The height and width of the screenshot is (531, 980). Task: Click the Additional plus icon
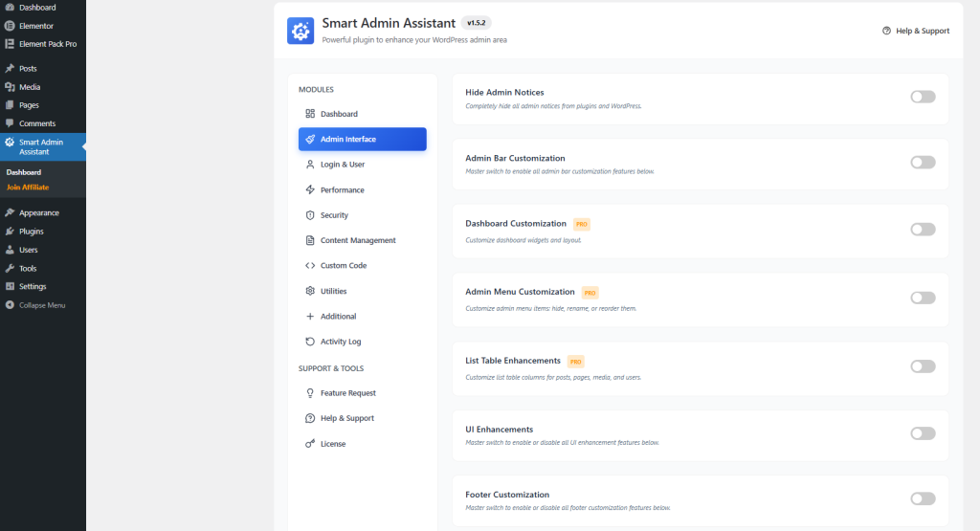click(x=310, y=316)
